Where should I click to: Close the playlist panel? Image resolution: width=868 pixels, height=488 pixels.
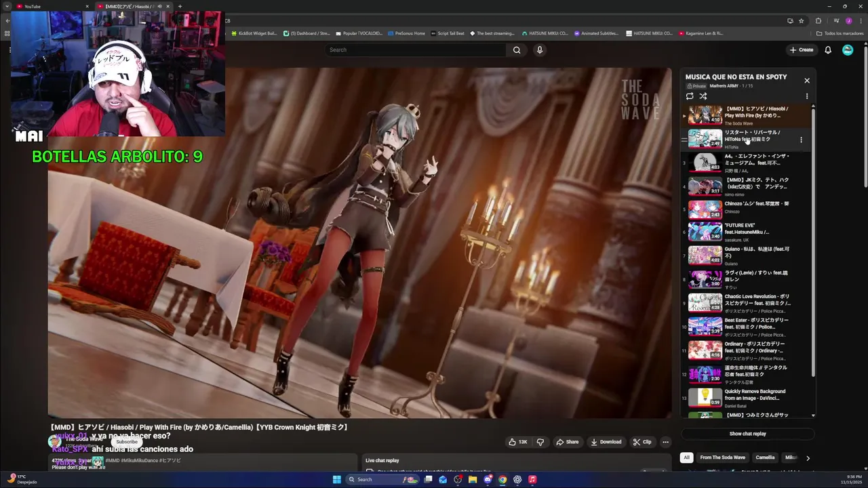(x=807, y=81)
